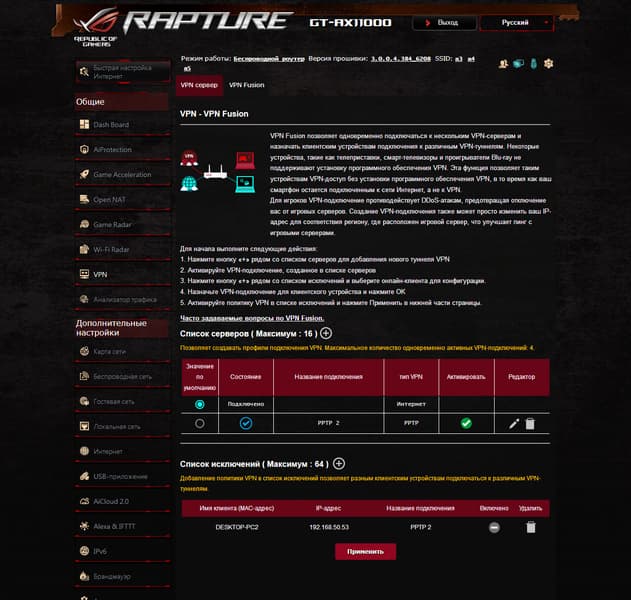The height and width of the screenshot is (600, 631).
Task: Delete DESKTOP-PC2 exception with trash icon
Action: (x=531, y=527)
